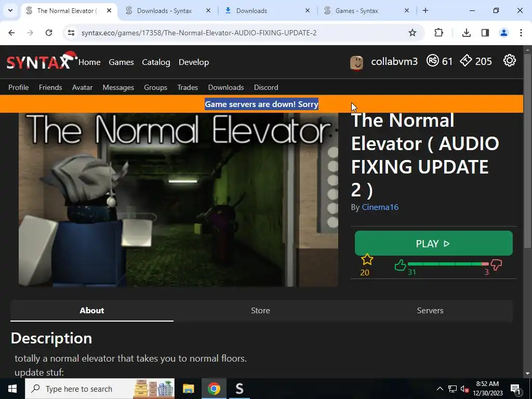Go forward one page
532x399 pixels.
pos(30,33)
